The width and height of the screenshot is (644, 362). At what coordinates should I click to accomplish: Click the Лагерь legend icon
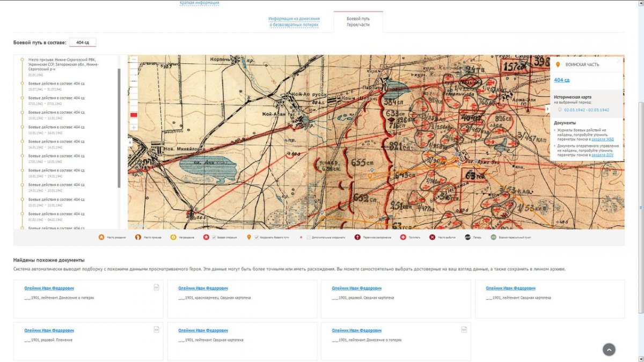click(x=467, y=237)
